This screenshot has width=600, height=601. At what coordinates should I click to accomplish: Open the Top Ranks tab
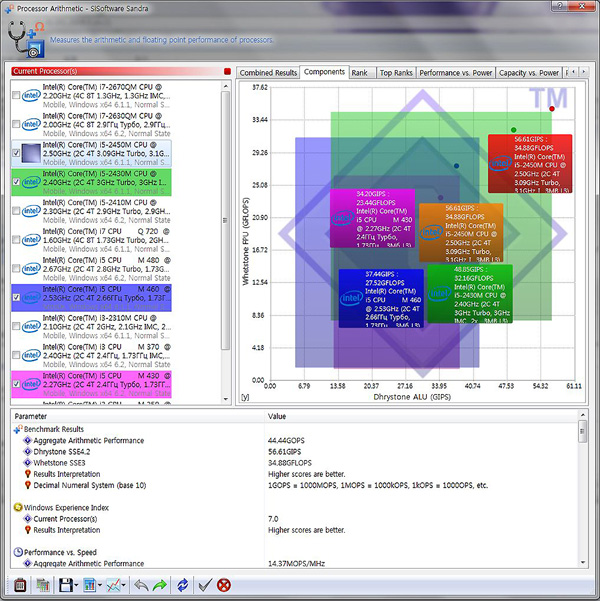click(396, 72)
